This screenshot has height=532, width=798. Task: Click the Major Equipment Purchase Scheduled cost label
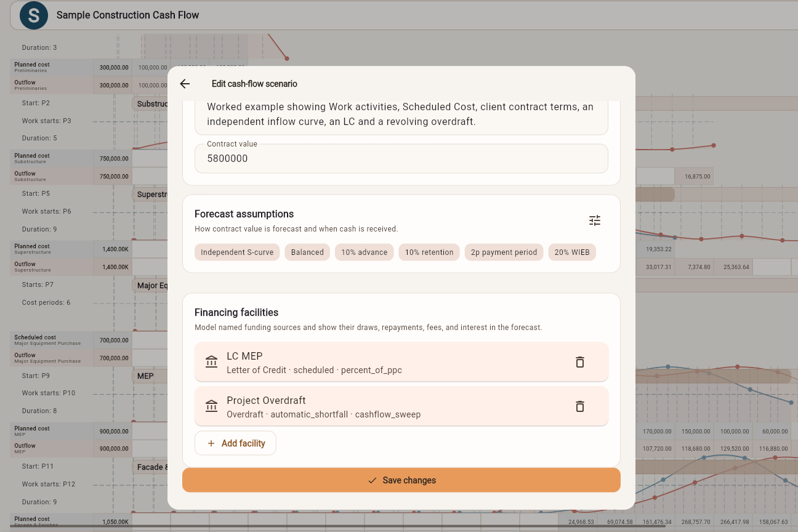(x=47, y=340)
